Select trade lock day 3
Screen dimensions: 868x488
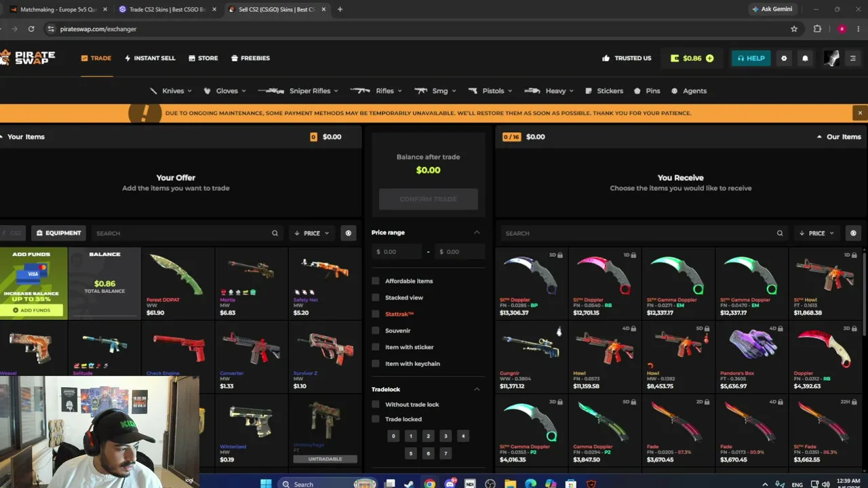point(446,436)
